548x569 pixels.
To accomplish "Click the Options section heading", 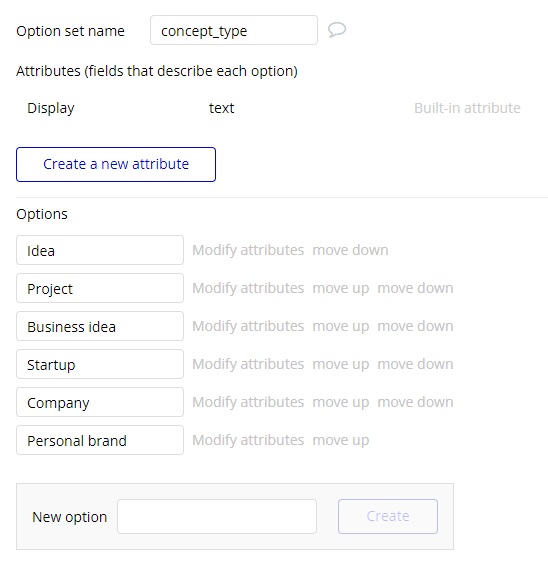I will click(x=42, y=214).
